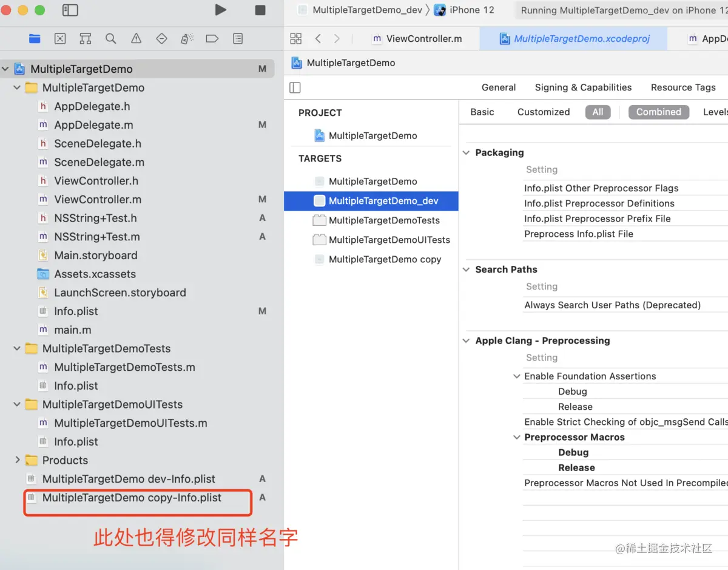
Task: Go forward in editor history
Action: (x=337, y=39)
